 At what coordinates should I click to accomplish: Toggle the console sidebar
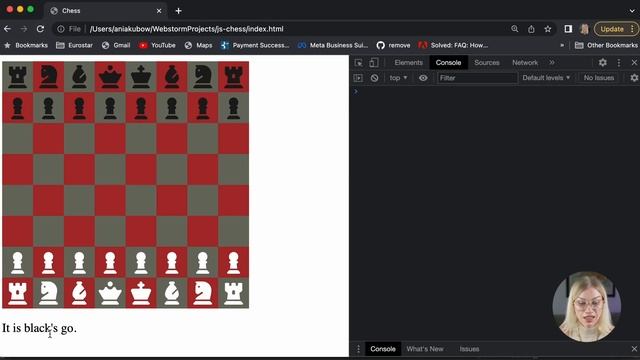[358, 78]
